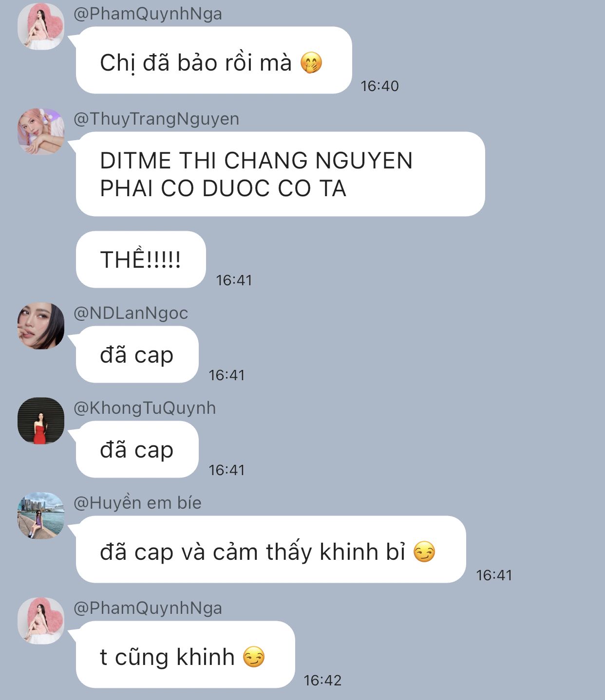Tap KhongTuQuynh's red dress avatar
The image size is (605, 700).
click(41, 421)
